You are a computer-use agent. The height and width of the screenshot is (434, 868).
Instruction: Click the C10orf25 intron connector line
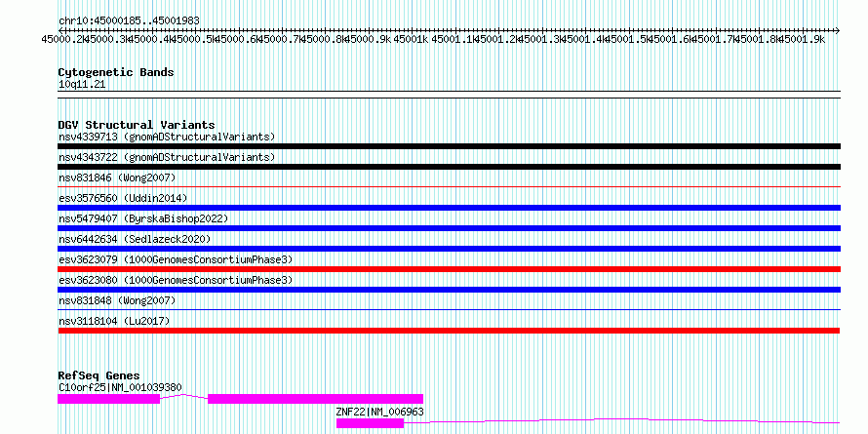183,396
